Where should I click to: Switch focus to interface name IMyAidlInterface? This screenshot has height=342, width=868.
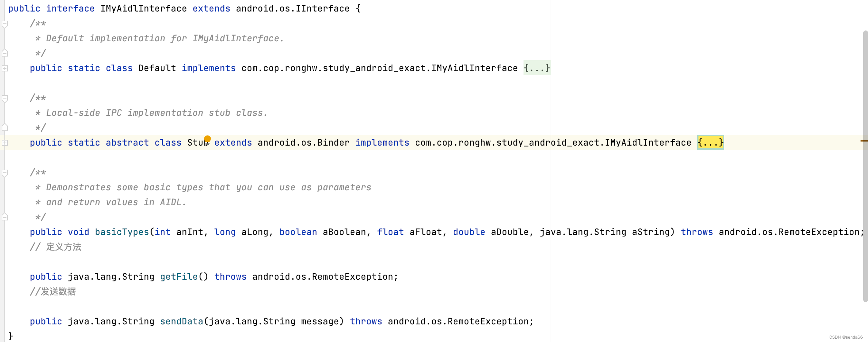[143, 8]
